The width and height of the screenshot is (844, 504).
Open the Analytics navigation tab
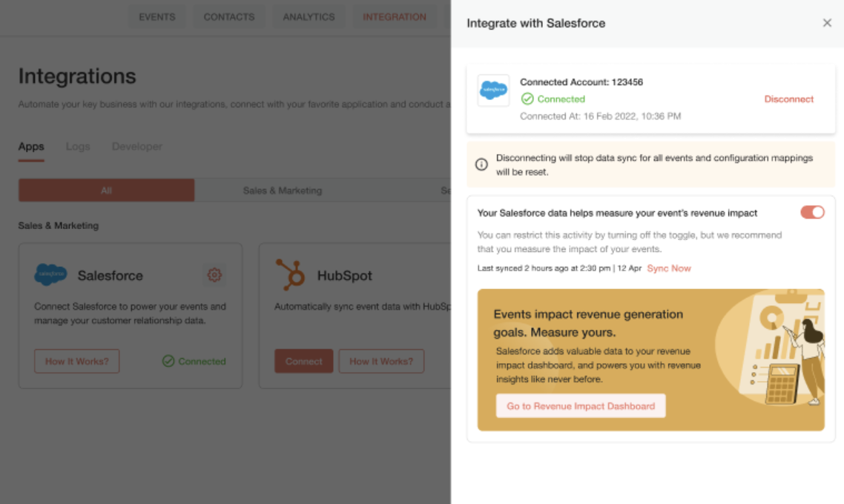point(309,17)
